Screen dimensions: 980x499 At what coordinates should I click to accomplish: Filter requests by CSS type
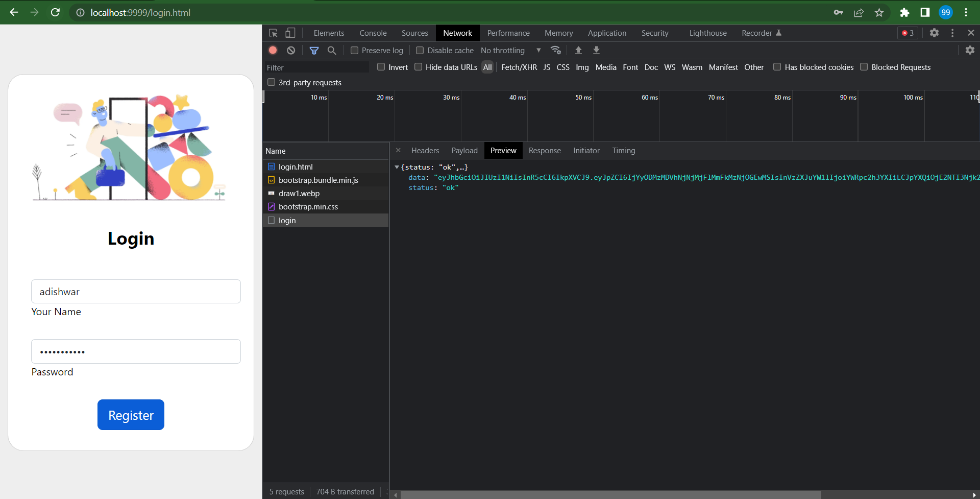click(563, 67)
